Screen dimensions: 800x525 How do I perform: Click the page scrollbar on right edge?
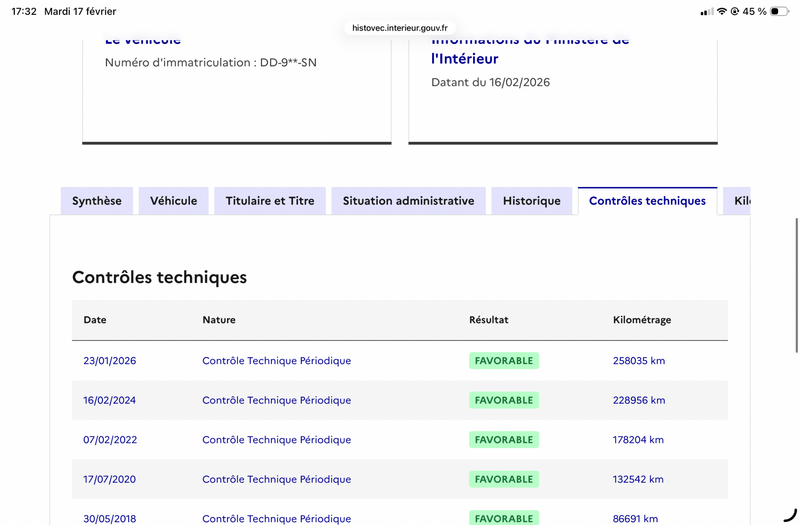pos(796,265)
